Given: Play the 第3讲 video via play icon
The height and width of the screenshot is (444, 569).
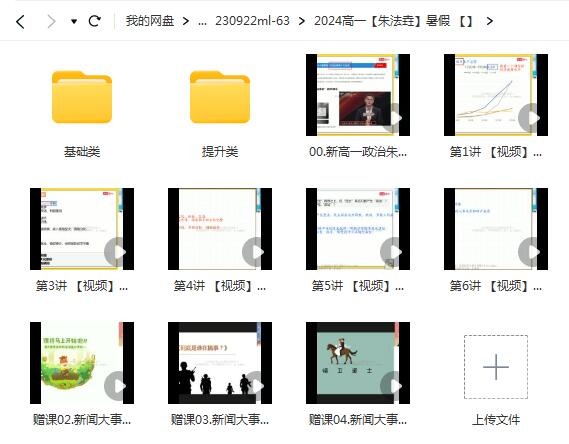Looking at the screenshot, I should click(x=118, y=252).
